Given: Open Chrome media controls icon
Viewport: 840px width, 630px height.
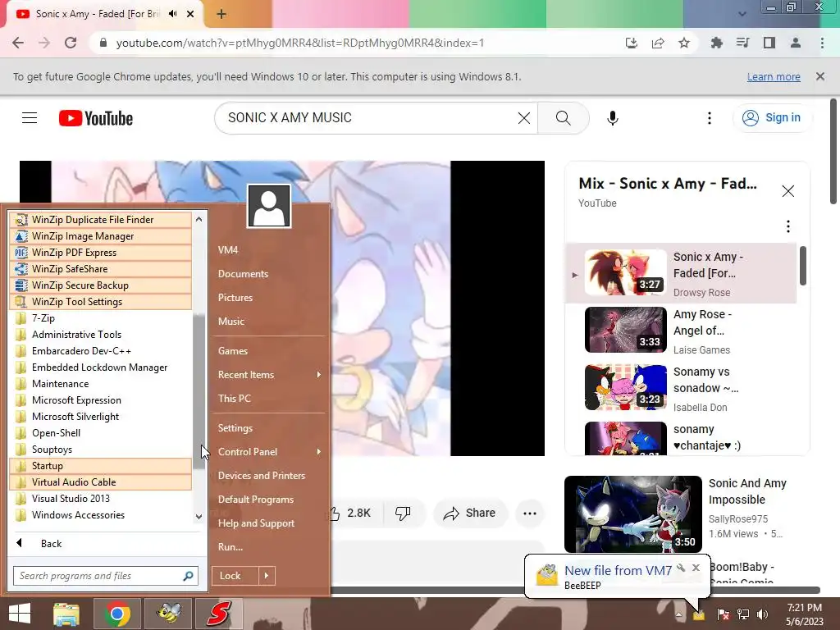Looking at the screenshot, I should coord(742,43).
